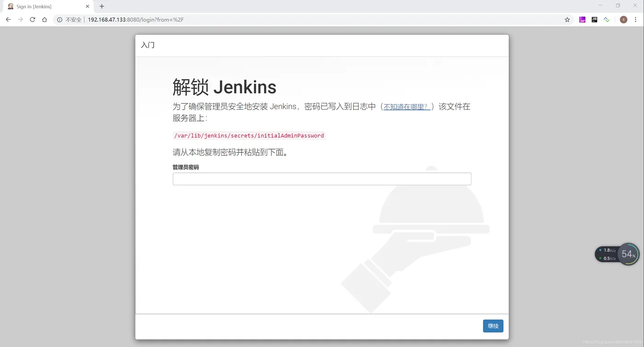Viewport: 644px width, 347px height.
Task: Click the browser forward arrow
Action: (x=20, y=19)
